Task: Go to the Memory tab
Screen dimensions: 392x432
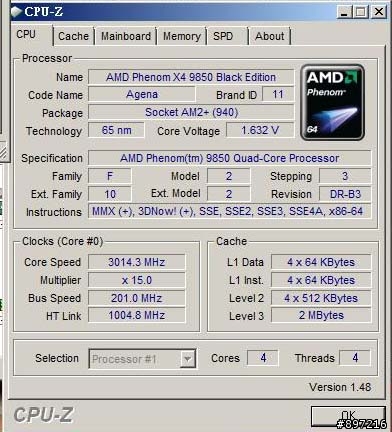Action: click(182, 36)
